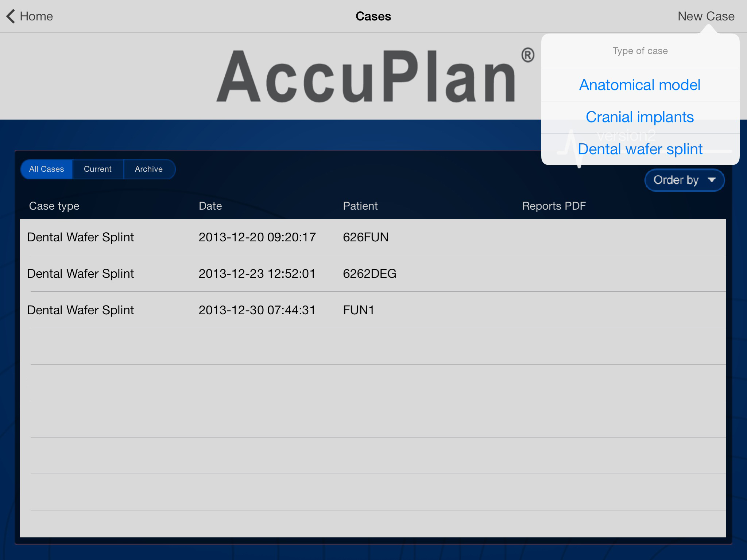747x560 pixels.
Task: Choose Anatomical model case type
Action: [x=640, y=85]
